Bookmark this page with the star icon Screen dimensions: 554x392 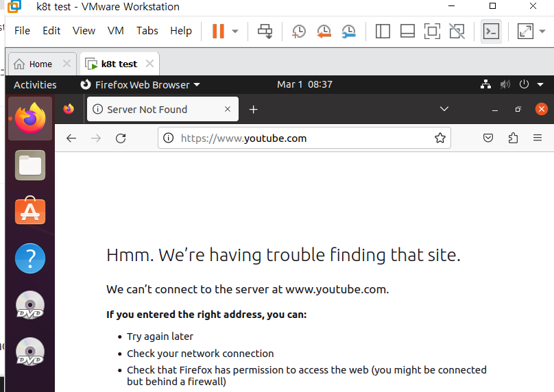[x=440, y=138]
